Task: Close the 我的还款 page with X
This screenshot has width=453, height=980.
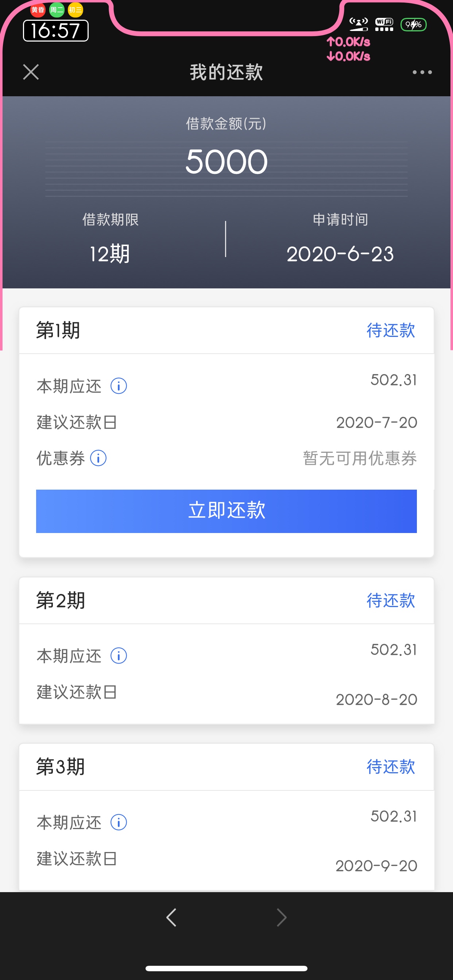Action: pos(31,72)
